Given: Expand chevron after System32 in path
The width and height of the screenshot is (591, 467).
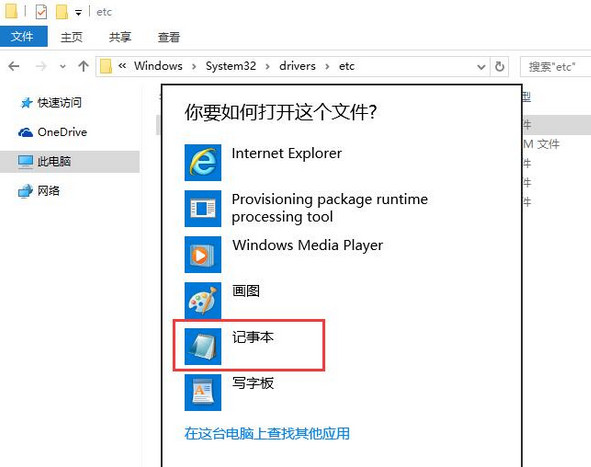Looking at the screenshot, I should point(267,67).
